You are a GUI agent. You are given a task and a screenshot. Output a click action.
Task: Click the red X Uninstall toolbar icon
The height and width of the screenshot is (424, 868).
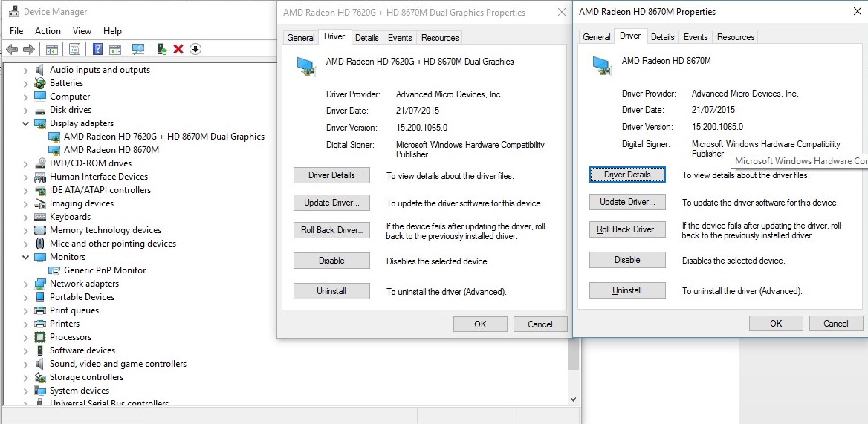tap(178, 49)
